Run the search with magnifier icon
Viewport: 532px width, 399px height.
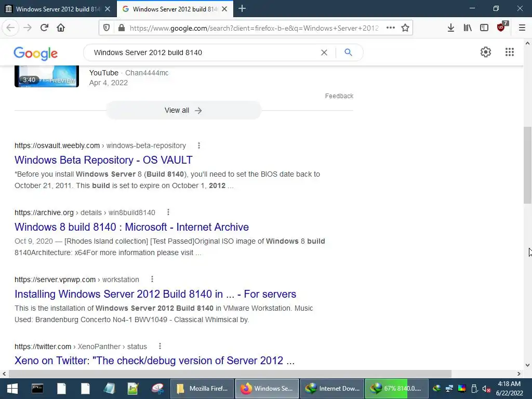point(348,52)
